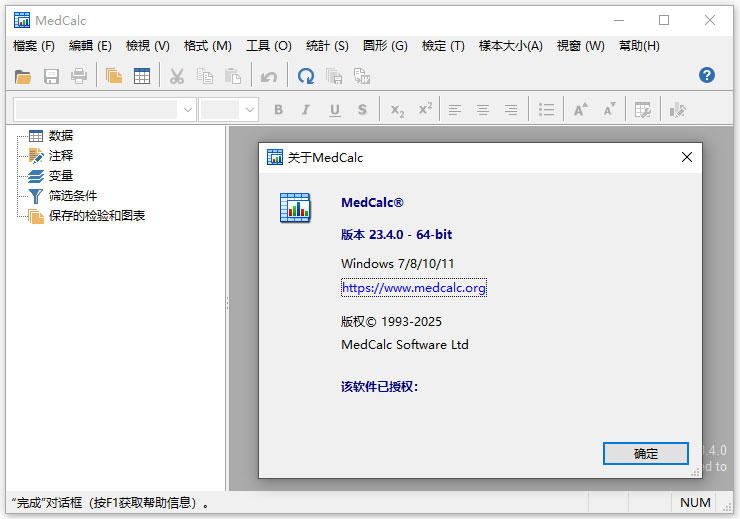Screen dimensions: 740x519
Task: Click the format spreadsheet table icon
Action: (x=643, y=110)
